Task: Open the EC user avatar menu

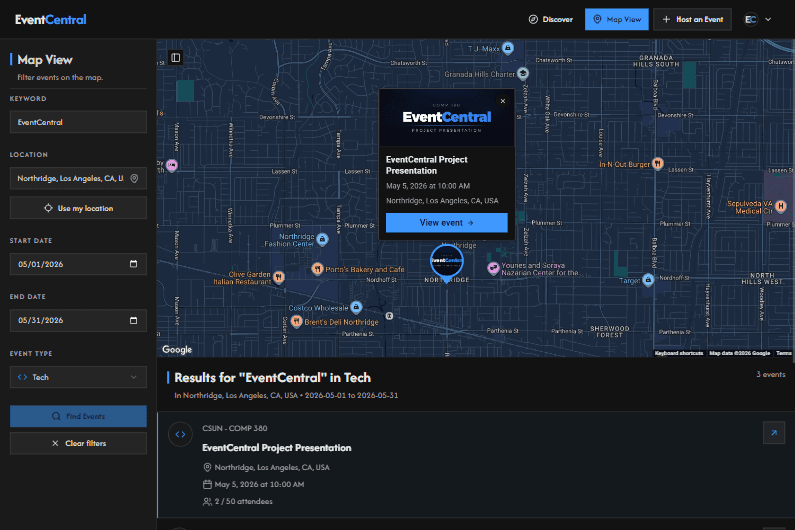Action: click(x=750, y=19)
